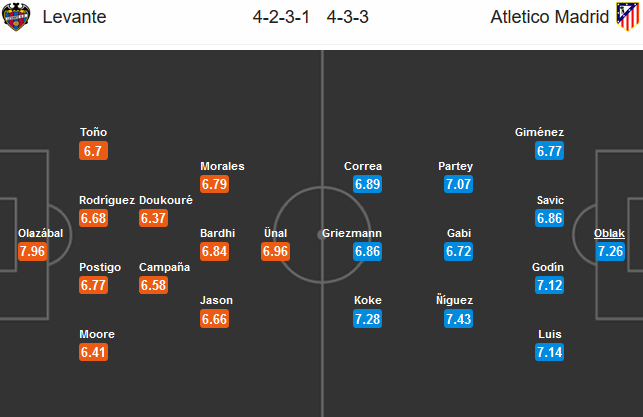This screenshot has width=643, height=417.
Task: Click goalkeeper Olazábal's 7.96 rating badge
Action: (33, 251)
